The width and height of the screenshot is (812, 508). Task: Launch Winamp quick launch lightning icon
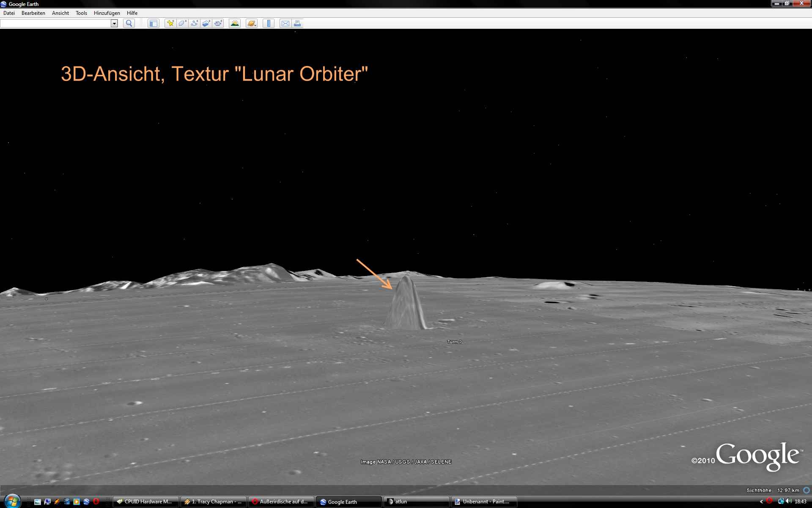(x=57, y=502)
